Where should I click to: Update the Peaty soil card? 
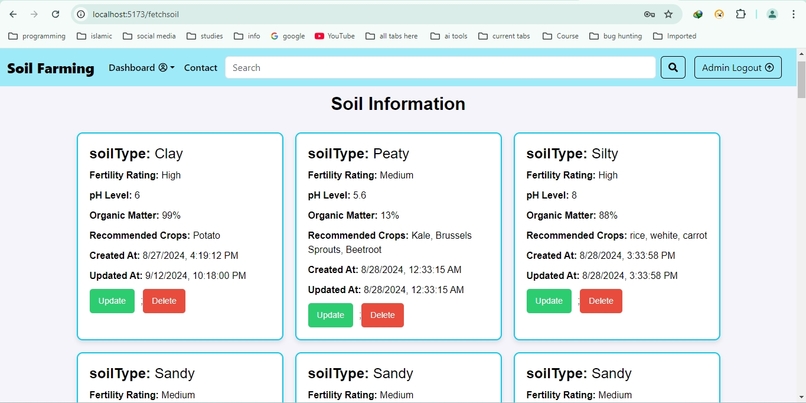coord(331,315)
